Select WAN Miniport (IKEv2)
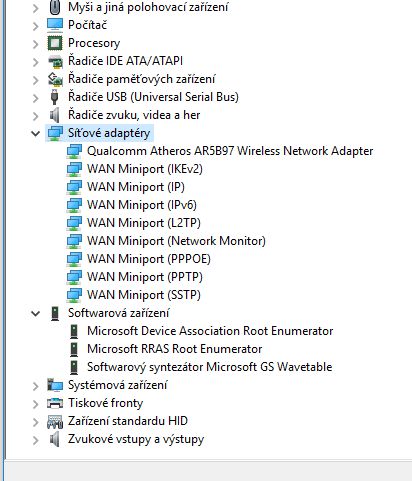The image size is (412, 481). tap(145, 169)
